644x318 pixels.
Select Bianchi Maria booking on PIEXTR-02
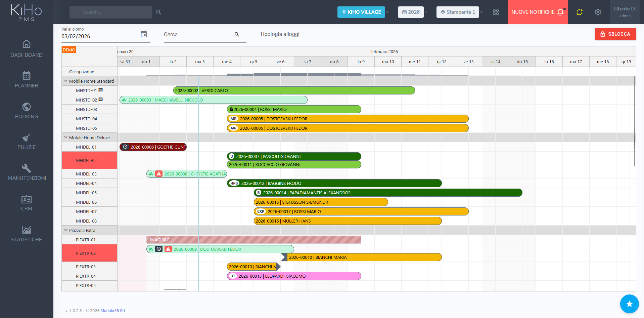(x=361, y=257)
